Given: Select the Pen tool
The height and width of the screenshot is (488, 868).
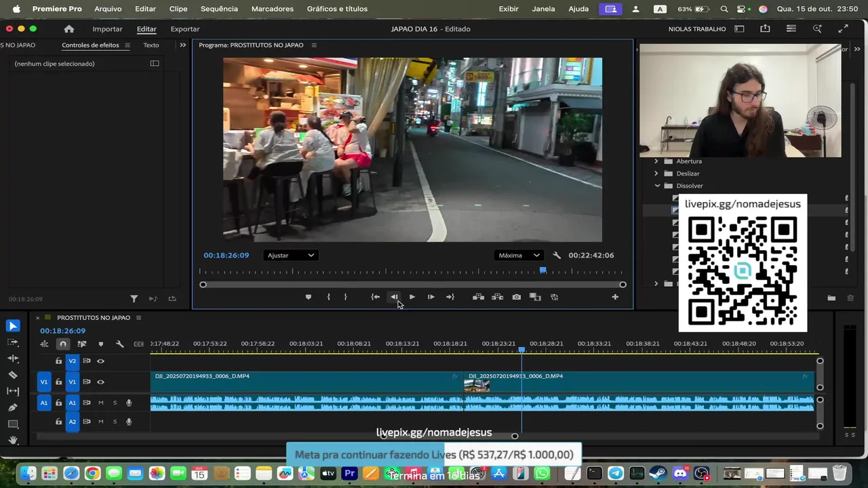Looking at the screenshot, I should coord(12,407).
